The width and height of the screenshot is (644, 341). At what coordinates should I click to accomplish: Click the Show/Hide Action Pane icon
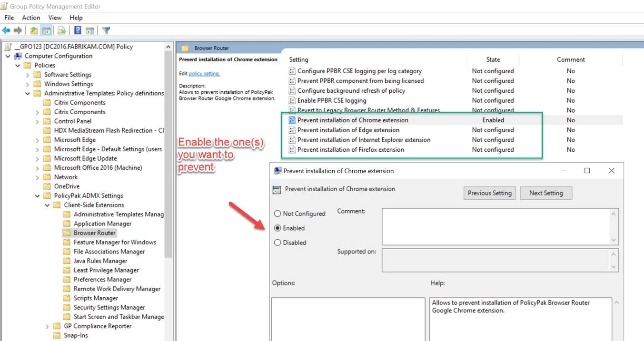(x=90, y=30)
